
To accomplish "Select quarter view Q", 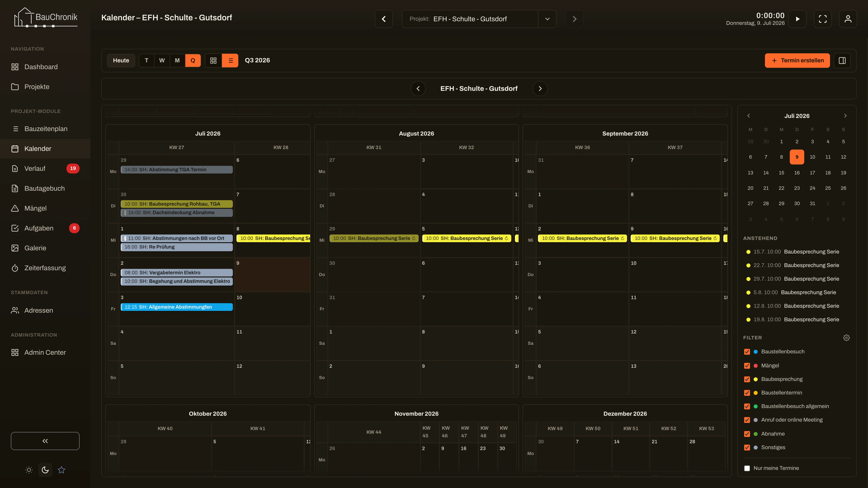I will 193,60.
